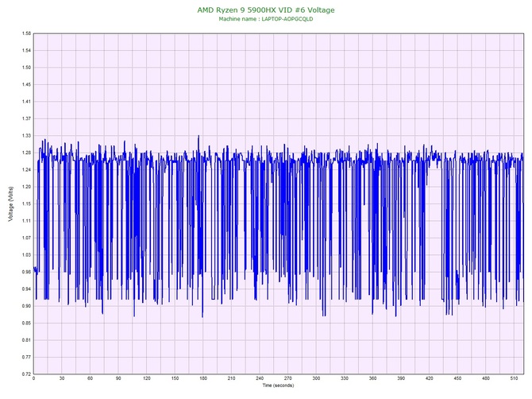The height and width of the screenshot is (399, 532).
Task: Click the 180 tick label on the time axis
Action: tap(203, 378)
